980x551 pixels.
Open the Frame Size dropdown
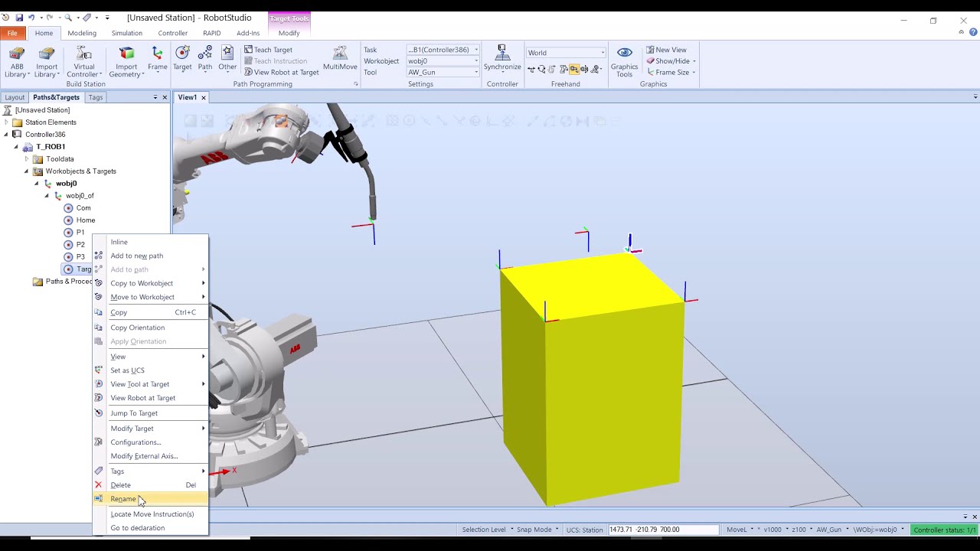coord(671,72)
